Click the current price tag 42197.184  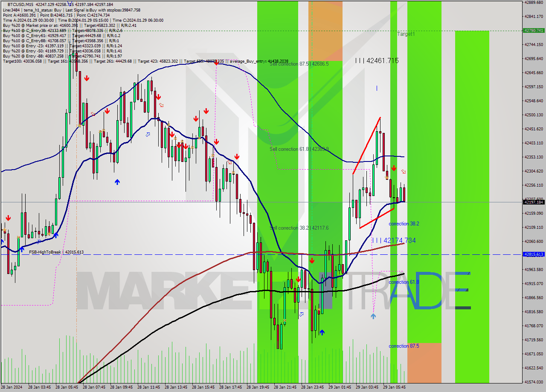point(534,202)
